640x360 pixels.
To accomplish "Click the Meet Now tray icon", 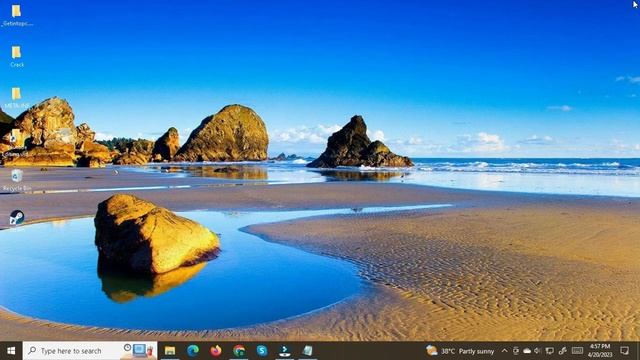I will [516, 351].
